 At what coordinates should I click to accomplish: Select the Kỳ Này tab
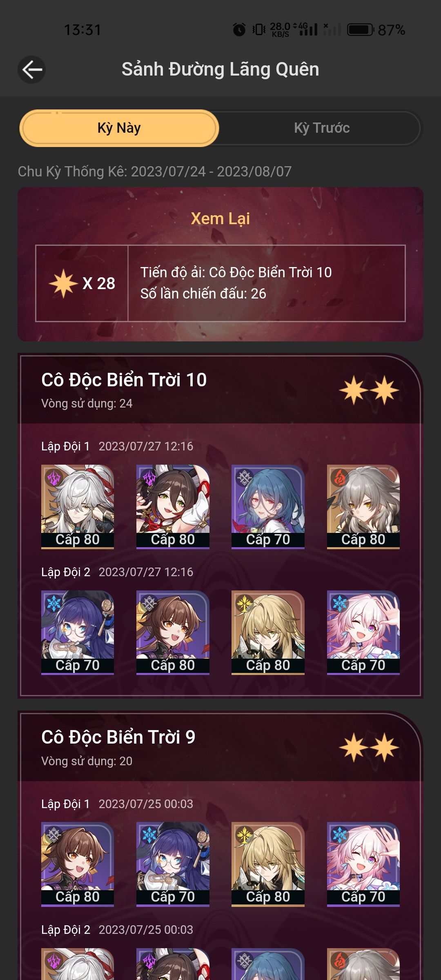(119, 128)
